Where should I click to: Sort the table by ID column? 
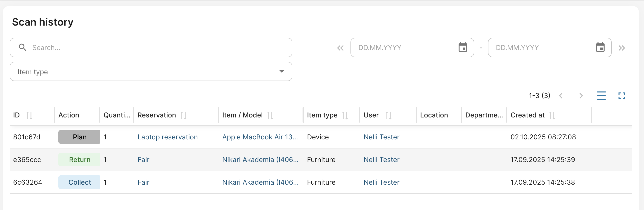pos(29,115)
